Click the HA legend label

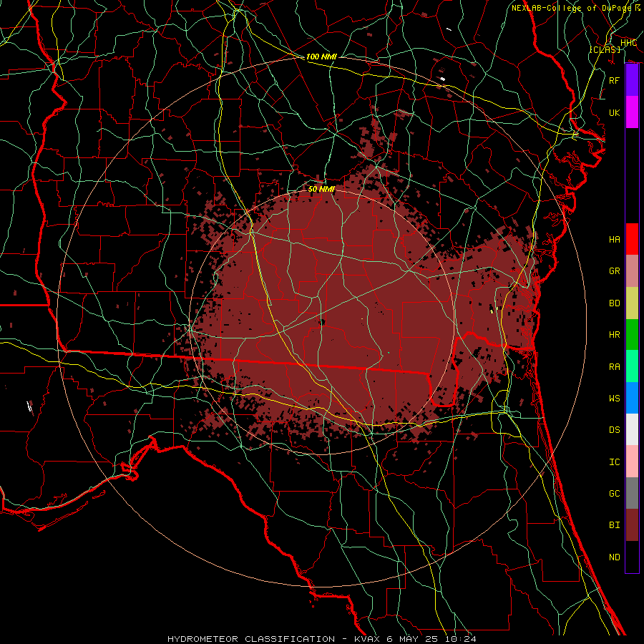[x=614, y=240]
